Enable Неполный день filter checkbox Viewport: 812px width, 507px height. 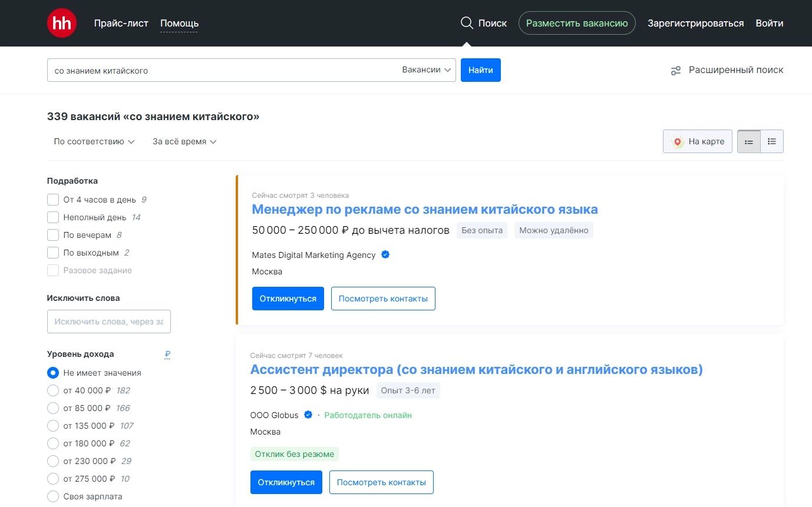pyautogui.click(x=53, y=217)
